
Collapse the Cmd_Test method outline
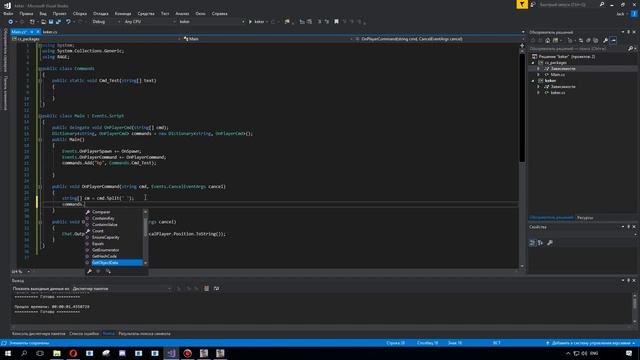[x=40, y=80]
